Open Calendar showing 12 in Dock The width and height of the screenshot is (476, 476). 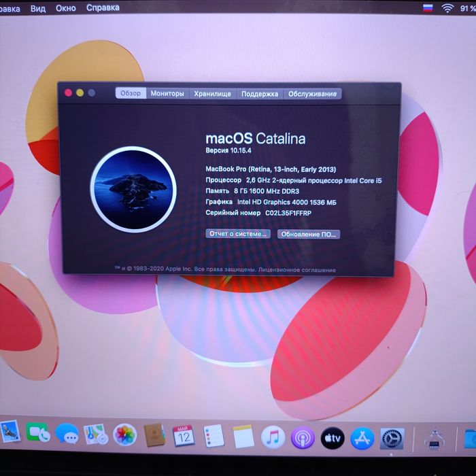[184, 436]
